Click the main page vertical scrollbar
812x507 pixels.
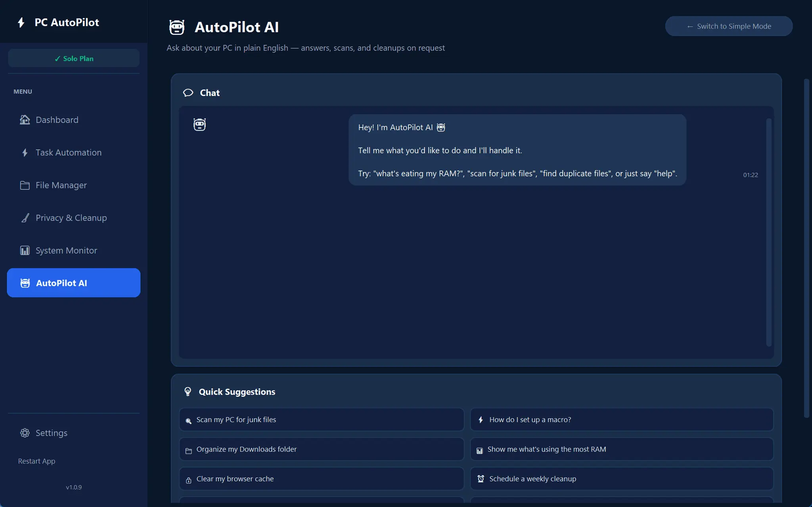tap(806, 248)
